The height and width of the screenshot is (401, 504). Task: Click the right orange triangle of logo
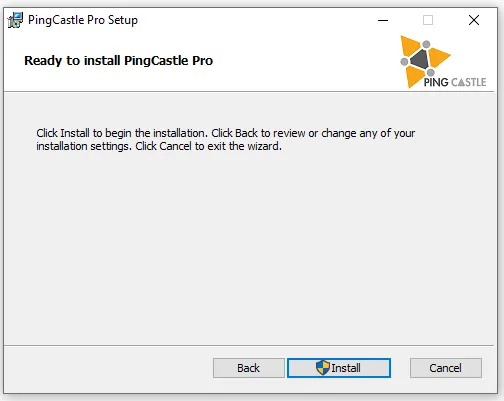pyautogui.click(x=438, y=58)
